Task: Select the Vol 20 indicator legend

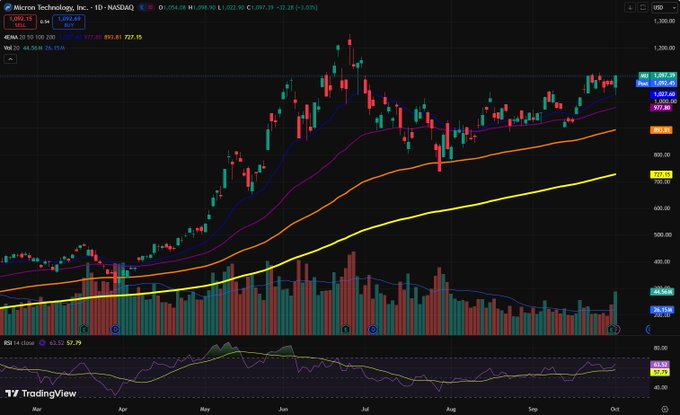Action: click(x=12, y=48)
